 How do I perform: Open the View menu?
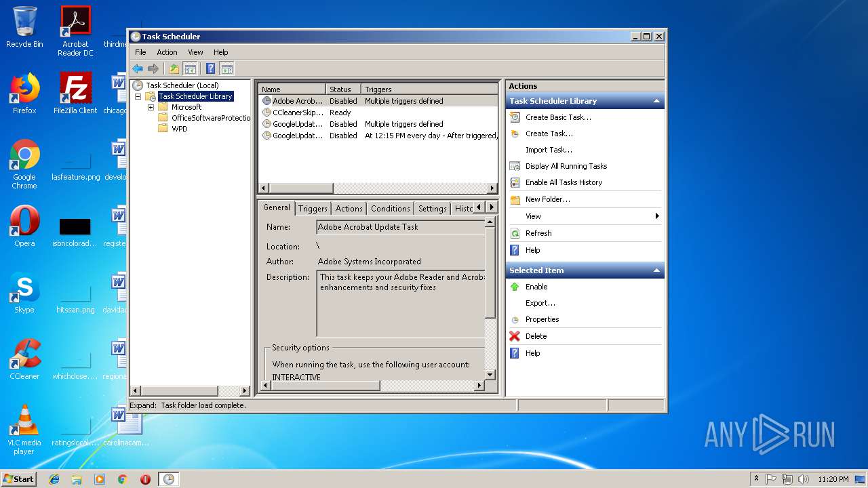coord(195,52)
